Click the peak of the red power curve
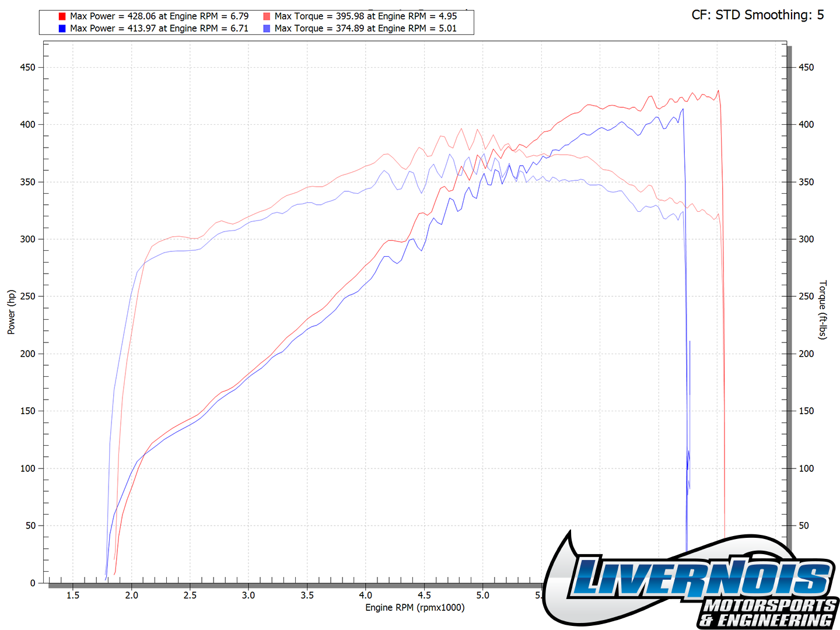The image size is (840, 630). coord(718,91)
